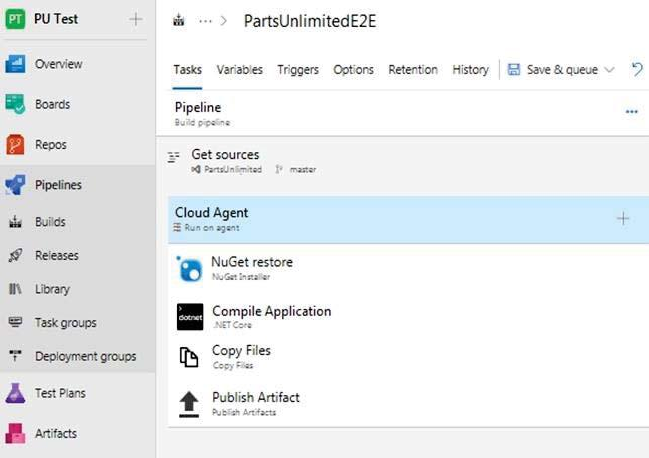Select the Publish Artifact task
The width and height of the screenshot is (649, 458).
click(x=409, y=404)
